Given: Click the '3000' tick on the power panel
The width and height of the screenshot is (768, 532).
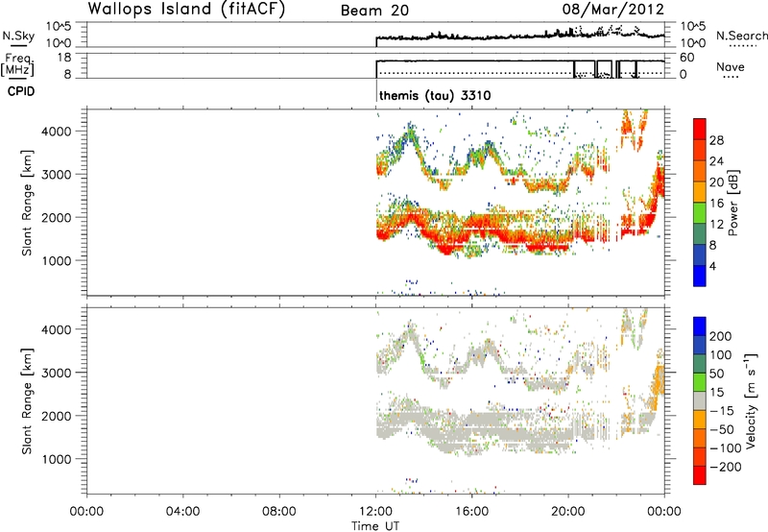Looking at the screenshot, I should click(57, 175).
